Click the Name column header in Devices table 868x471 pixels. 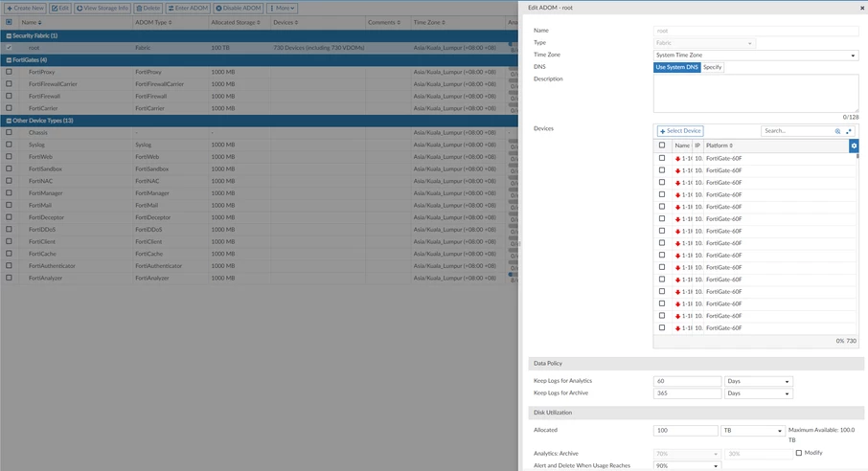pos(682,146)
